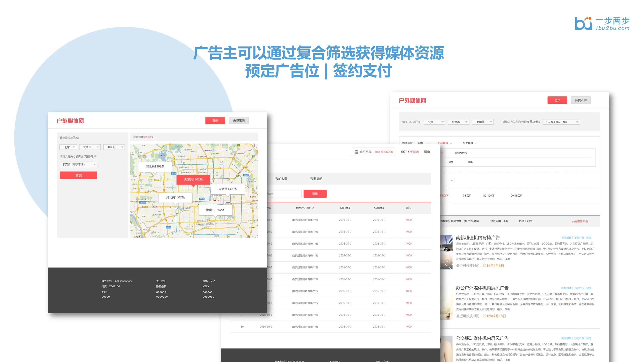Click the 天津共1302条 red map marker

pos(193,179)
